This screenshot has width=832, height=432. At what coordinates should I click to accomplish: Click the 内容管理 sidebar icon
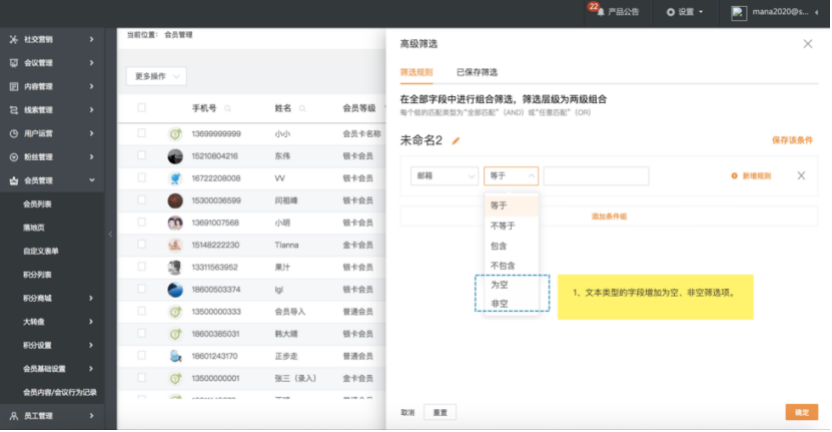point(14,87)
